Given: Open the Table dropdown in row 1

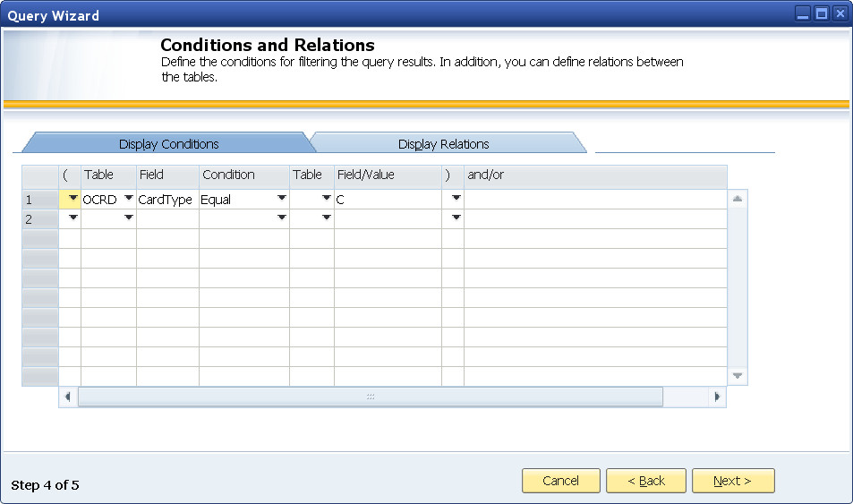Looking at the screenshot, I should (x=129, y=199).
